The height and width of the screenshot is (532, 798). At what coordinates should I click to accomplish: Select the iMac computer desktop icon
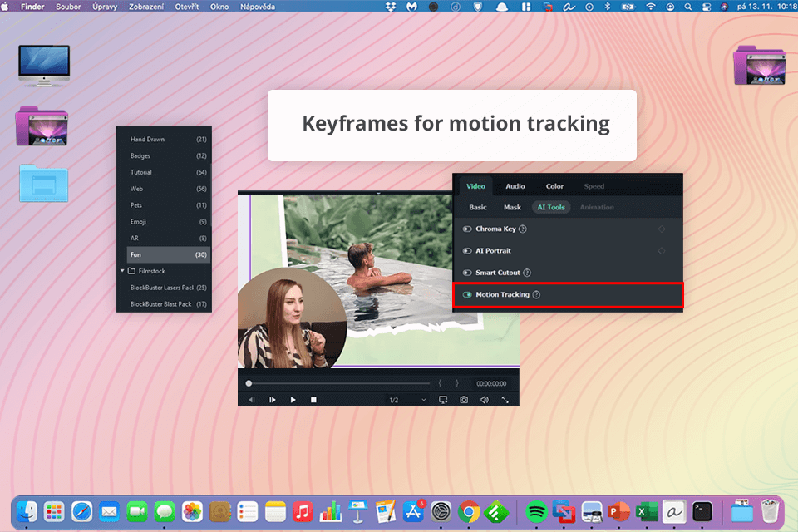(44, 65)
